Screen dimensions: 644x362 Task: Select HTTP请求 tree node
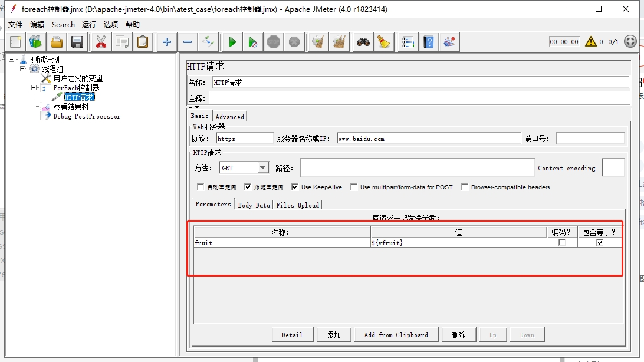pyautogui.click(x=79, y=97)
